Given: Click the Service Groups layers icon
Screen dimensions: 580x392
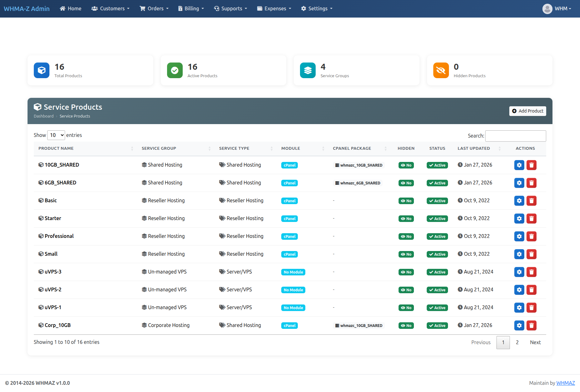Looking at the screenshot, I should tap(308, 70).
